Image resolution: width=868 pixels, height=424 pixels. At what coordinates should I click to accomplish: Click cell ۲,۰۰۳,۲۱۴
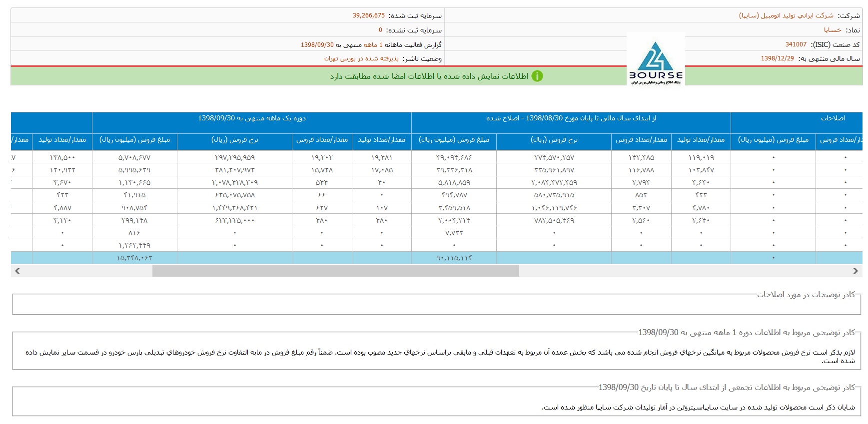pos(454,220)
